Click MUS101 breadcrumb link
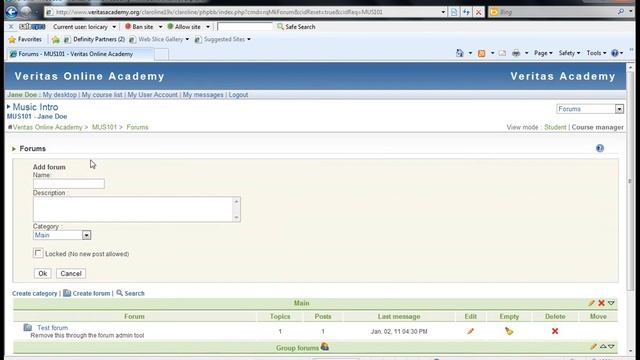This screenshot has width=640, height=360. 104,127
